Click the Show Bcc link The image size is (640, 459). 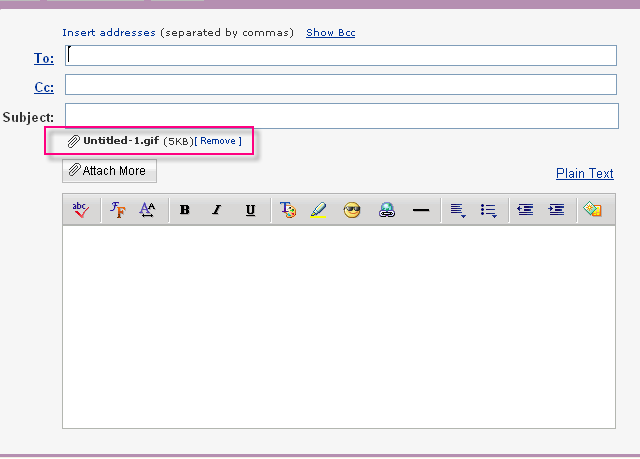click(331, 33)
